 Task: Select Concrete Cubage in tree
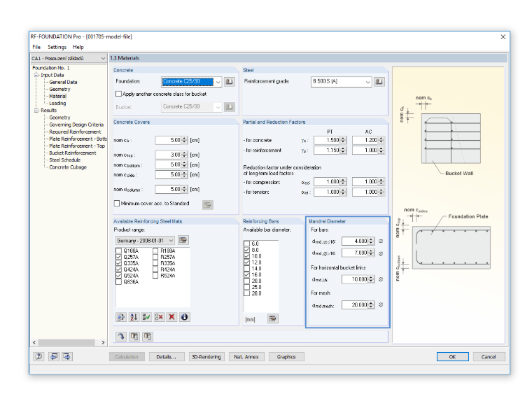68,167
